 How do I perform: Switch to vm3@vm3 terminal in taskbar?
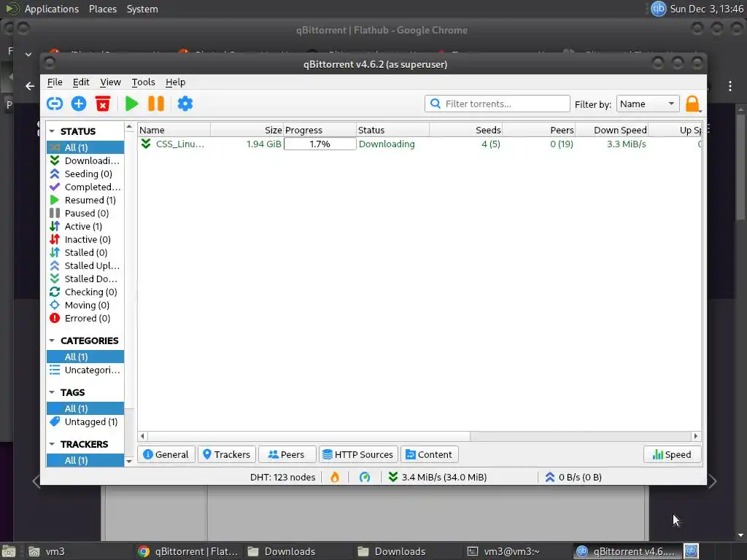(512, 551)
